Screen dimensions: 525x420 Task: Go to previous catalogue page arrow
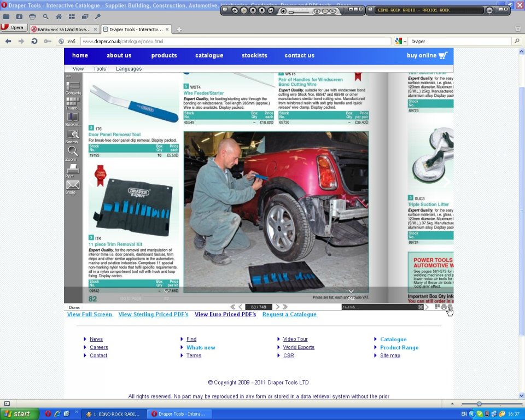point(240,307)
